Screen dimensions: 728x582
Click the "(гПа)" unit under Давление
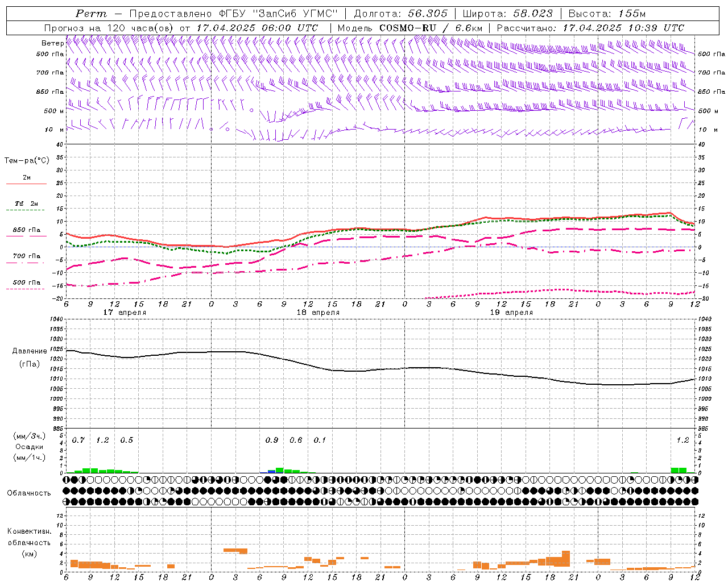[30, 364]
